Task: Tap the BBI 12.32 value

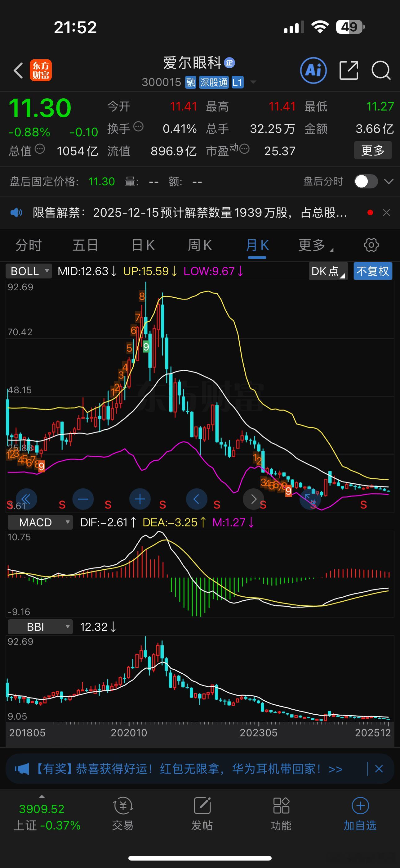Action: [x=98, y=627]
